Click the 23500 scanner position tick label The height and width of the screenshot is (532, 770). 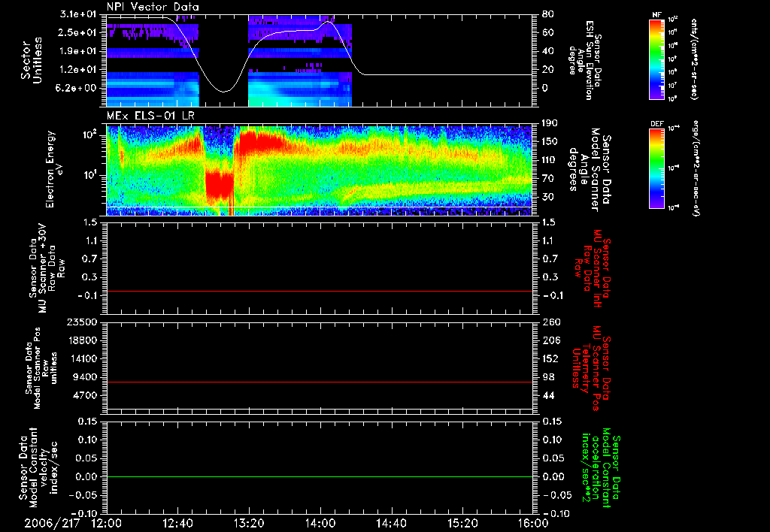(x=82, y=322)
